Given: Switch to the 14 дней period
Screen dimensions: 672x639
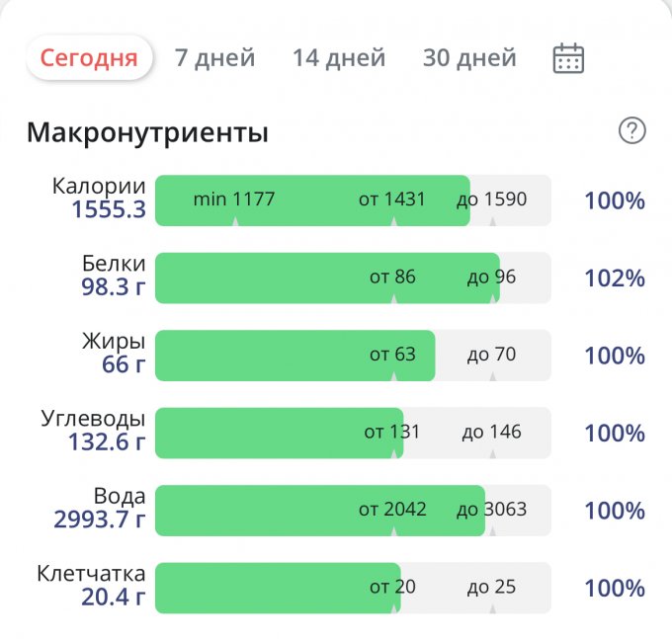Looking at the screenshot, I should click(339, 58).
